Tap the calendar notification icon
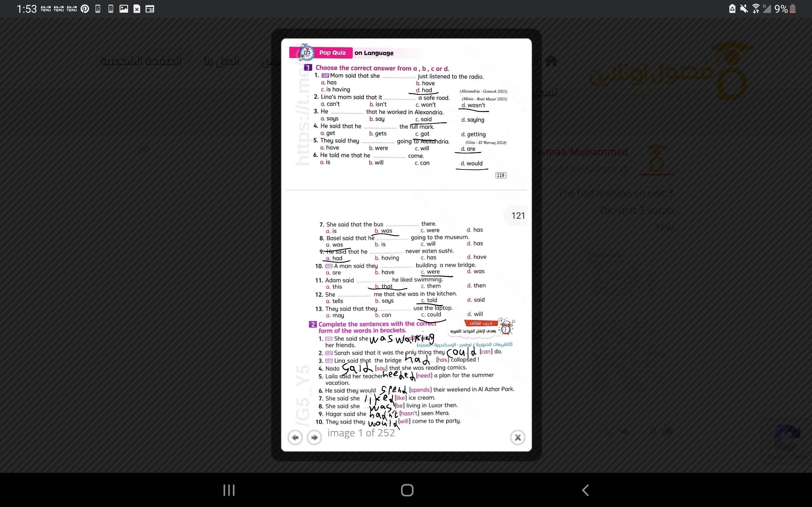This screenshot has width=812, height=507. (150, 9)
